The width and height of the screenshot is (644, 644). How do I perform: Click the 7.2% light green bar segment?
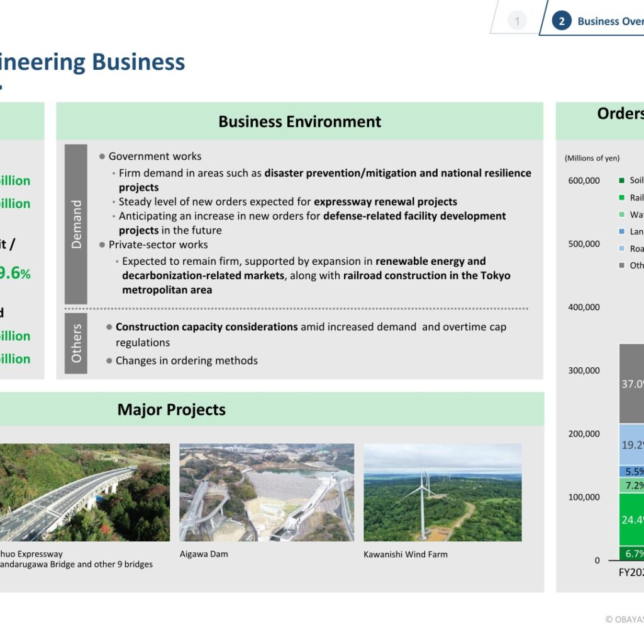pyautogui.click(x=631, y=485)
